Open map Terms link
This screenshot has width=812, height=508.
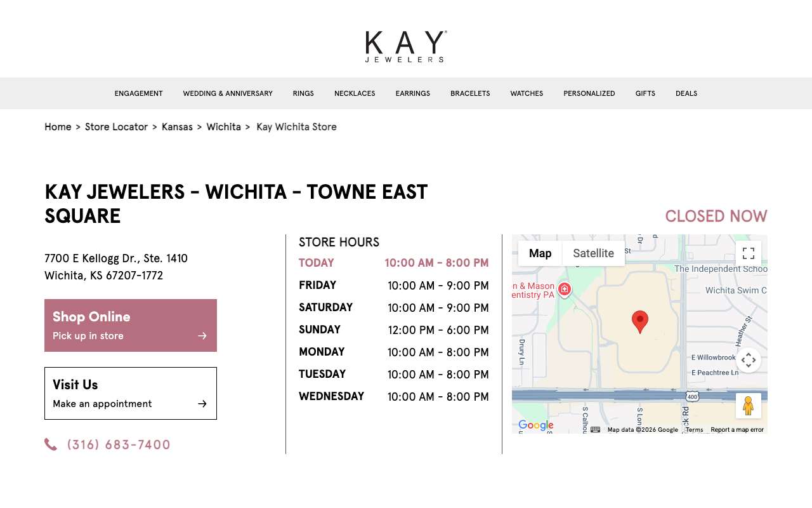(x=694, y=430)
